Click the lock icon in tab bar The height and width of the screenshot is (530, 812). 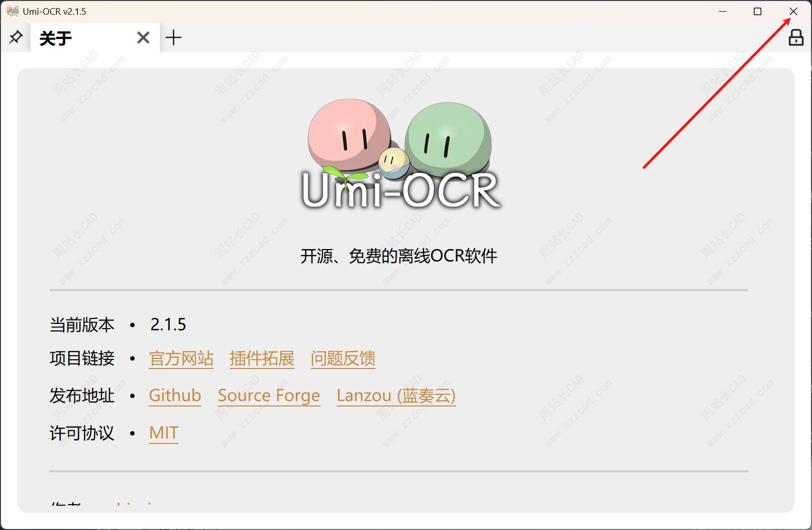(x=796, y=37)
